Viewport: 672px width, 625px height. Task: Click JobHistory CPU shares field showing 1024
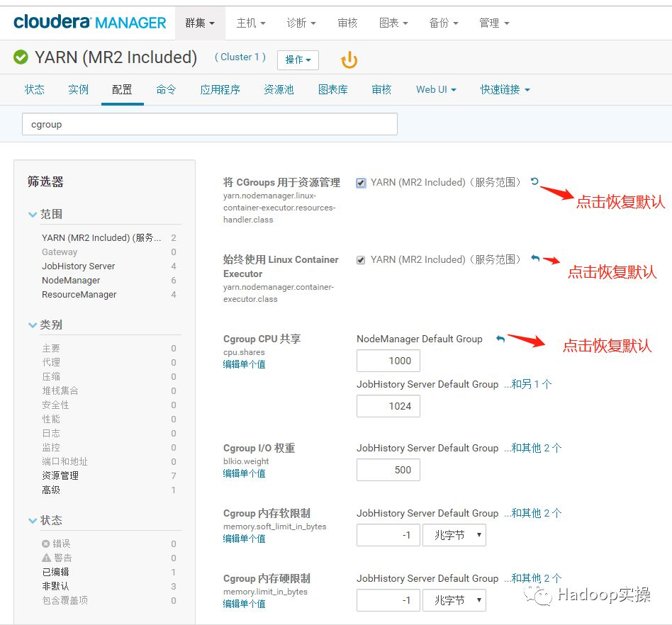(388, 406)
